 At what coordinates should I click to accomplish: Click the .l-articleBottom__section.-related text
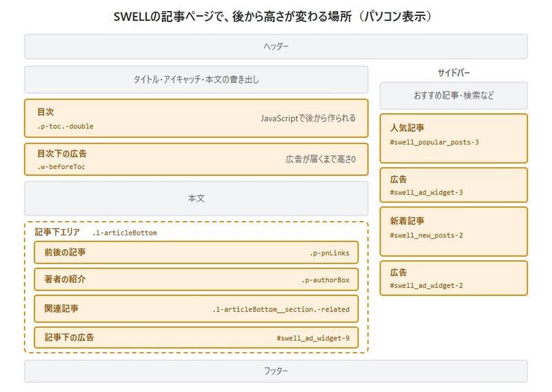tap(281, 309)
